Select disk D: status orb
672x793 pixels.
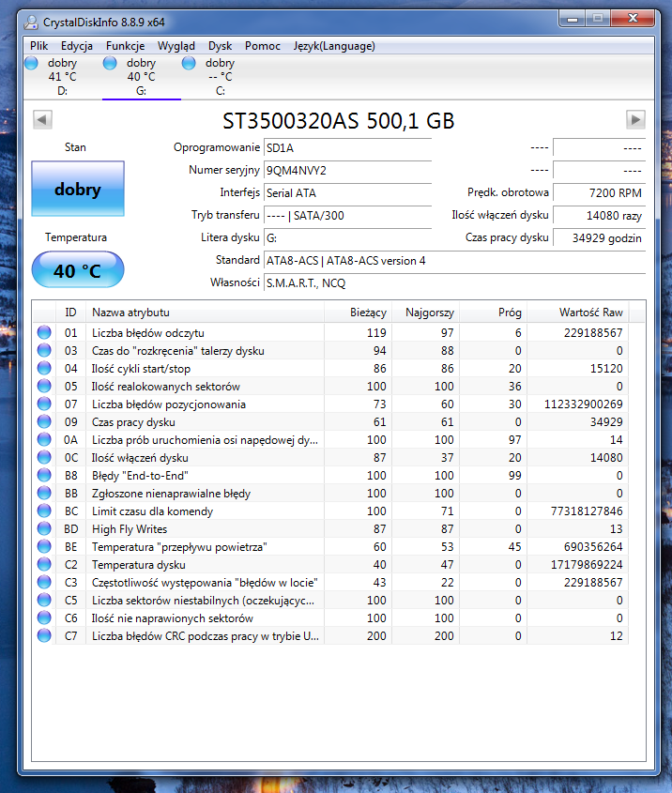point(31,63)
